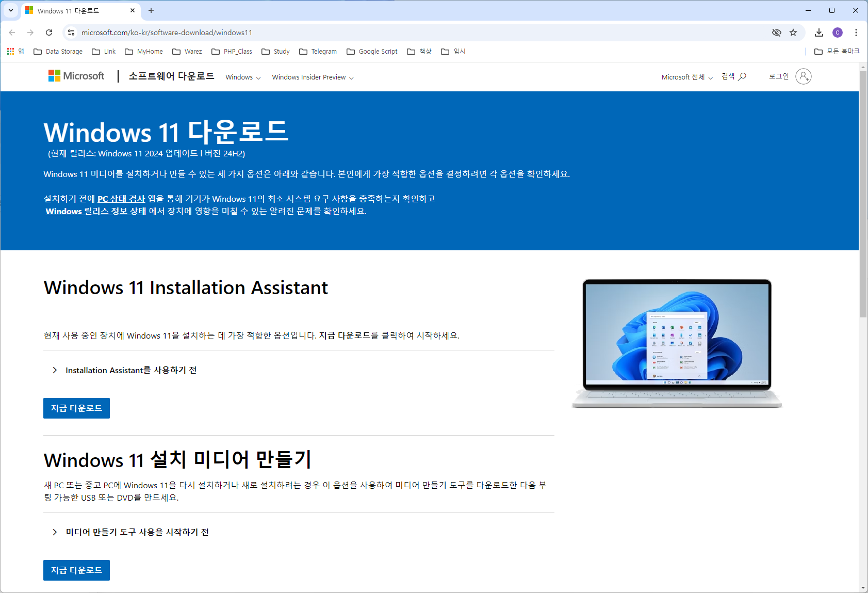Screen dimensions: 868x593
Task: Open PHP_Class bookmark folder
Action: coord(232,51)
